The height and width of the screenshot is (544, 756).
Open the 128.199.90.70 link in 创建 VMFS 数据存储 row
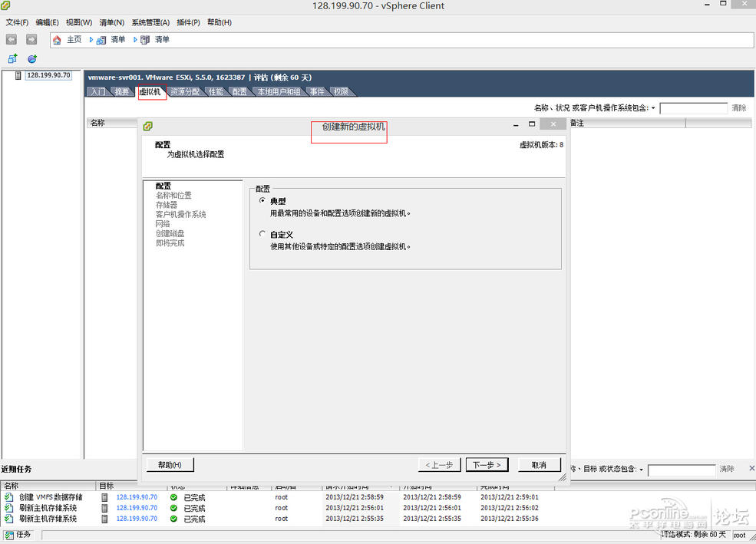pos(137,496)
